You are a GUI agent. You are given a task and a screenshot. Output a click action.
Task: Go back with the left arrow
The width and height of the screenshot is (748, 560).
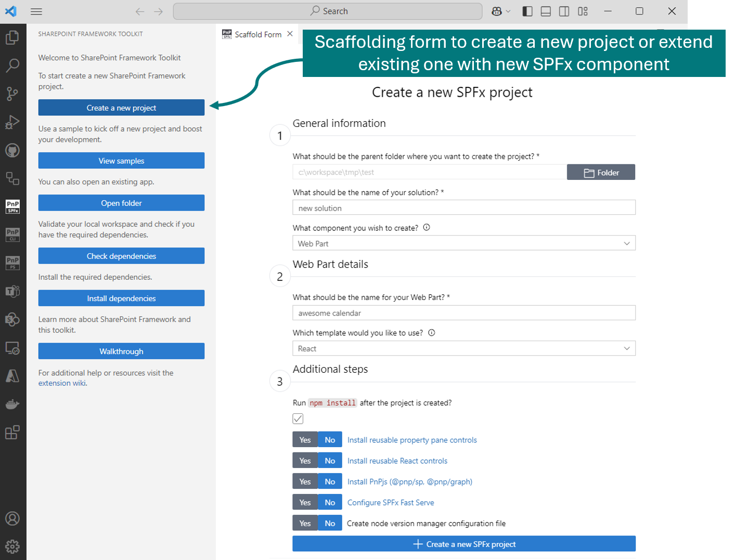(140, 11)
